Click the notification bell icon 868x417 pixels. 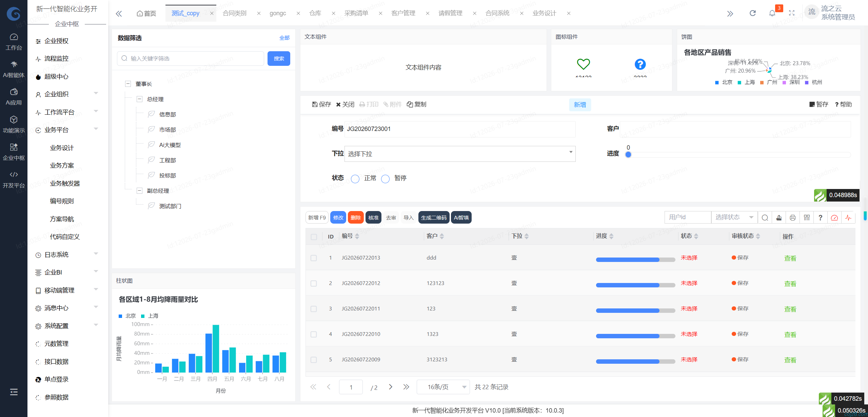coord(772,13)
